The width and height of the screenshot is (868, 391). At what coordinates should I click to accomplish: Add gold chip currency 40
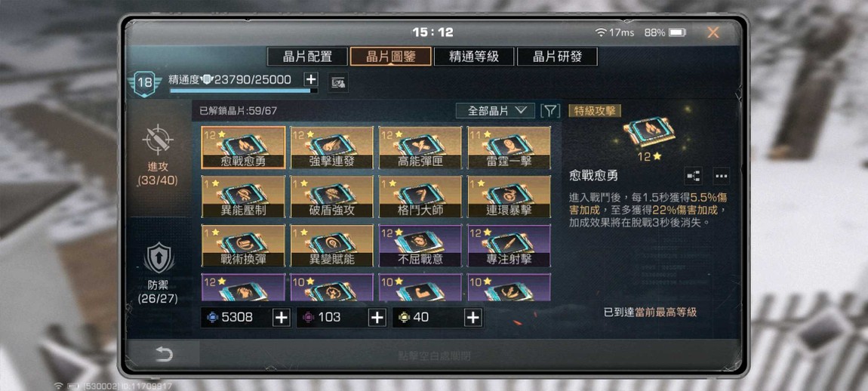pos(472,317)
